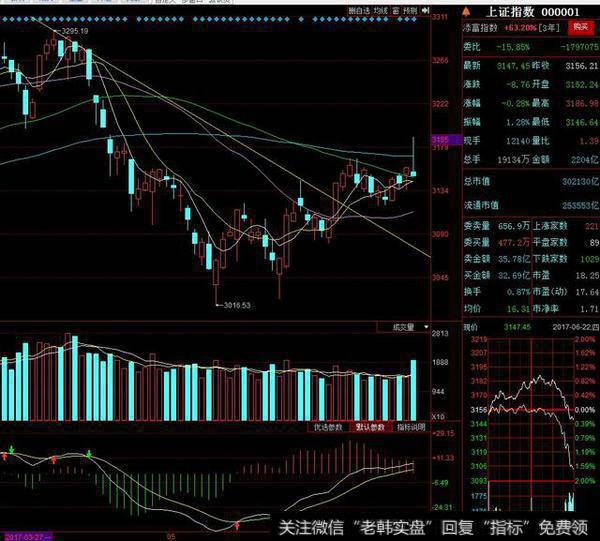
Task: Click the orange bell icon beside 上证指数
Action: 467,11
